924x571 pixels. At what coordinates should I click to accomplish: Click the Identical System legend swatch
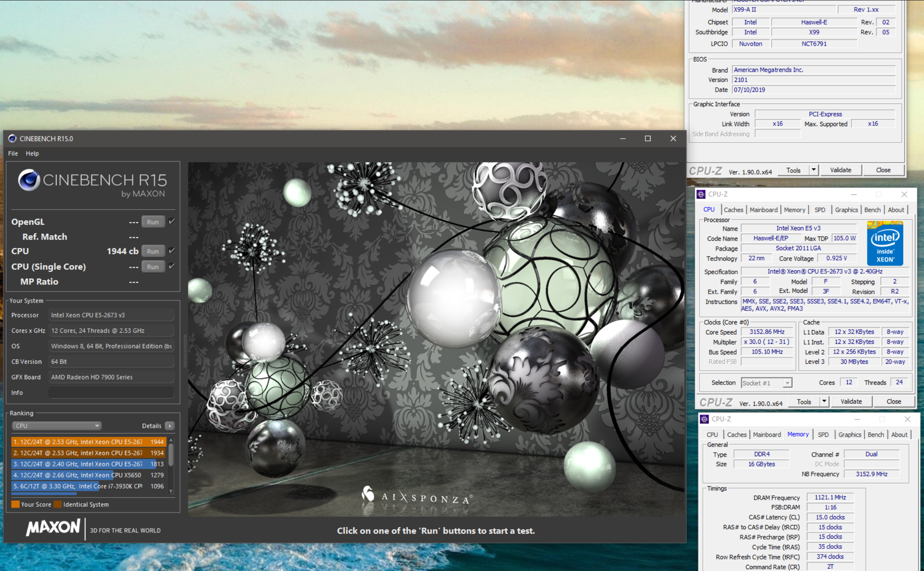click(58, 504)
